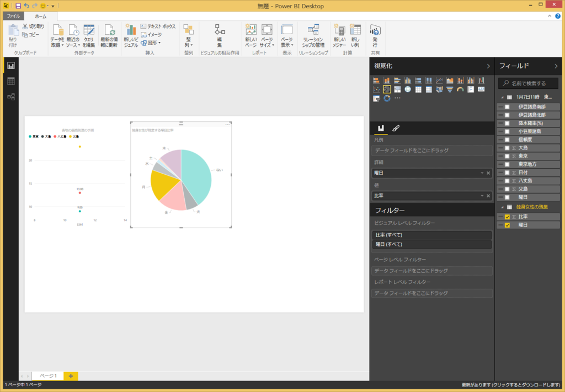Check the 降水確率(%) field checkbox
Image resolution: width=565 pixels, height=392 pixels.
[507, 123]
